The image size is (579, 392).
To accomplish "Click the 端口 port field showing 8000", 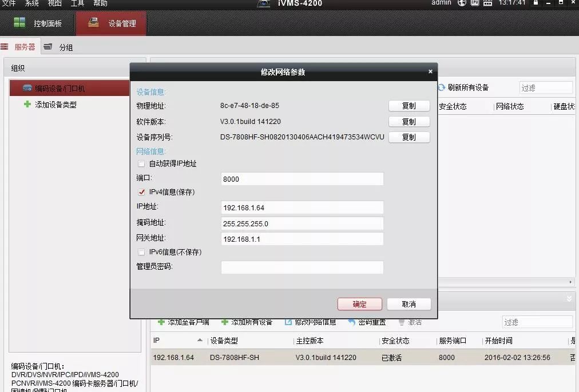I will coord(302,179).
